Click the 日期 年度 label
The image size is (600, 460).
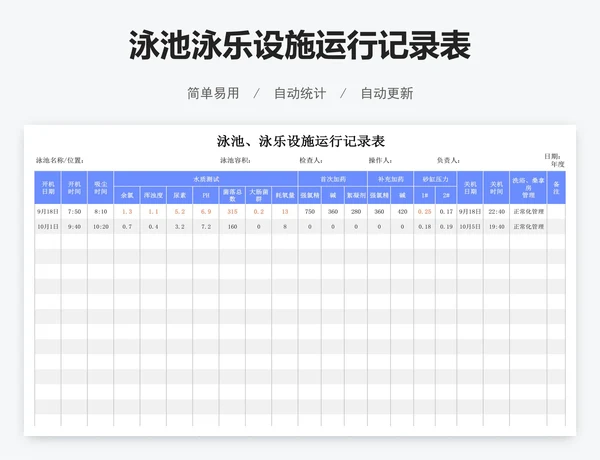coord(554,160)
